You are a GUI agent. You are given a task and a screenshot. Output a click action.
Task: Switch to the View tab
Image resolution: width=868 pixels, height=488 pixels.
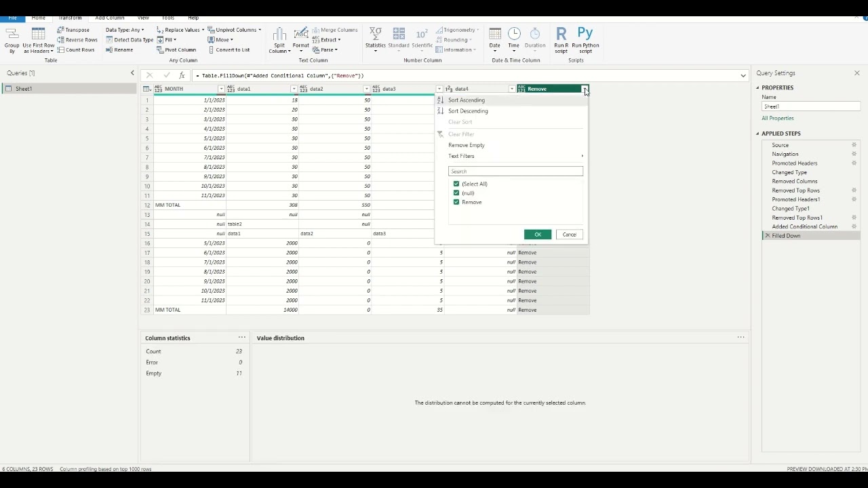coord(143,18)
